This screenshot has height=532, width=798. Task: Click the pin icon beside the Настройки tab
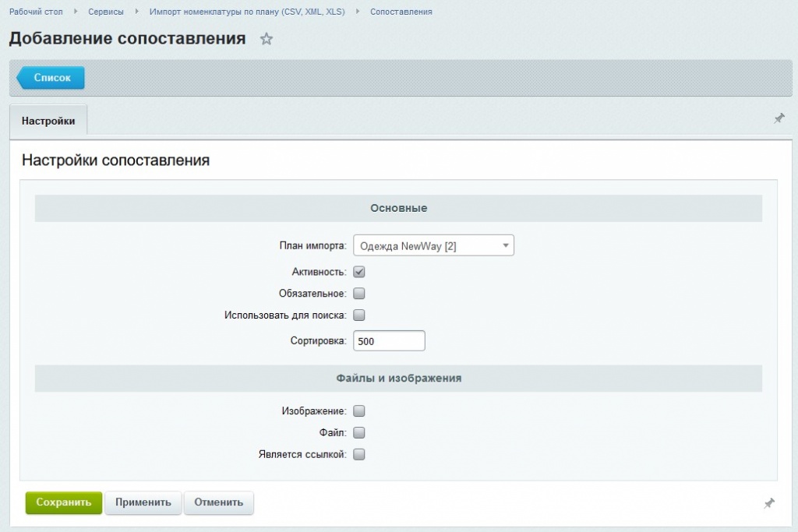click(x=779, y=118)
